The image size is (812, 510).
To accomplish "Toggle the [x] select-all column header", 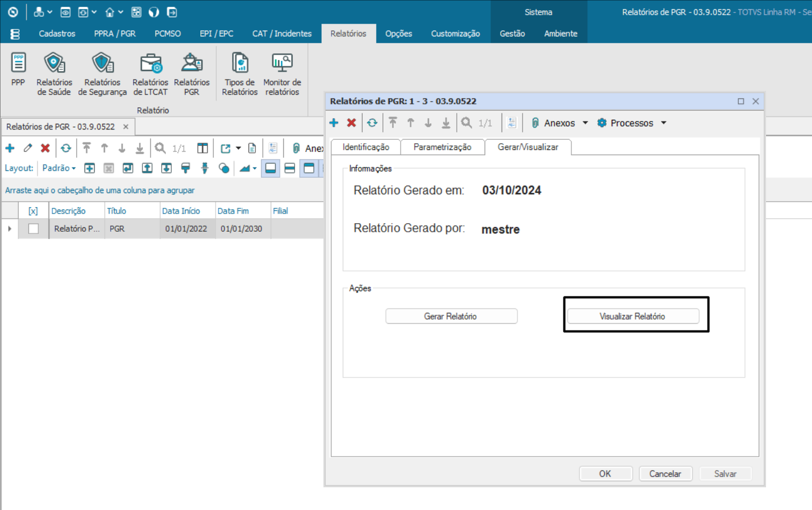I will point(33,211).
